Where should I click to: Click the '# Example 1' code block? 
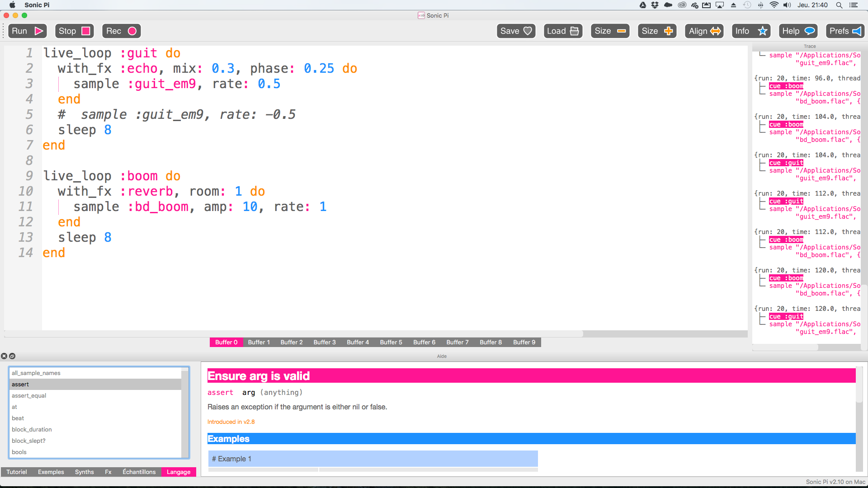[x=373, y=459]
